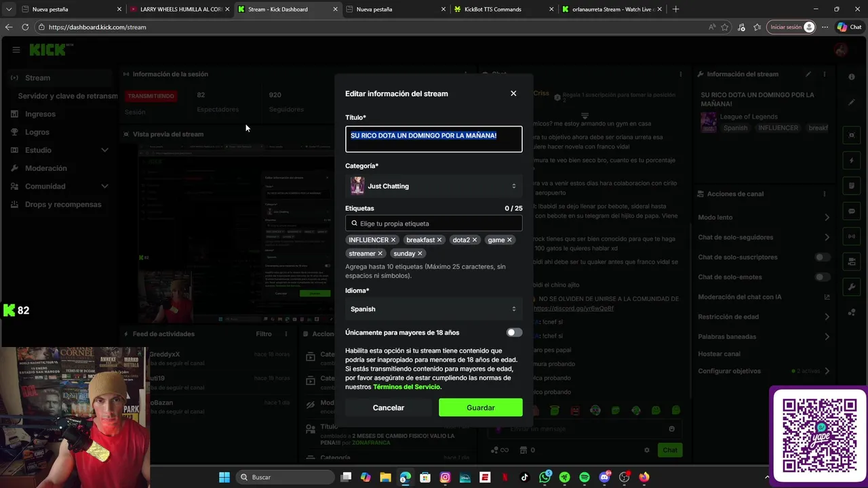Image resolution: width=868 pixels, height=488 pixels.
Task: Reload the page
Action: (x=25, y=27)
